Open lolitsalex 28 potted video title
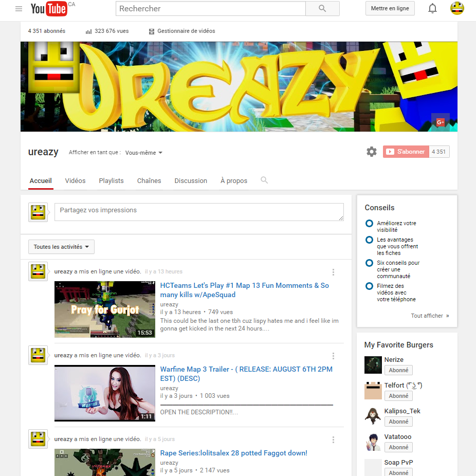476x476 pixels. (x=234, y=453)
